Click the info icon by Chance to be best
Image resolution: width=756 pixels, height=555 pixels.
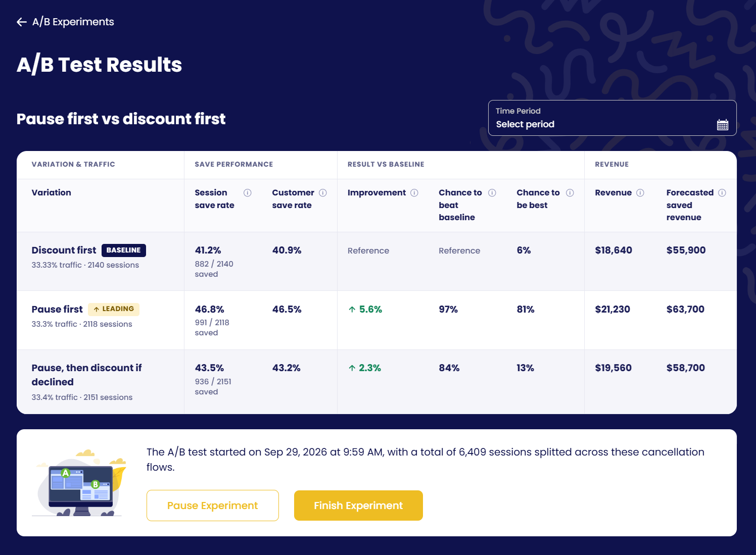coord(570,192)
